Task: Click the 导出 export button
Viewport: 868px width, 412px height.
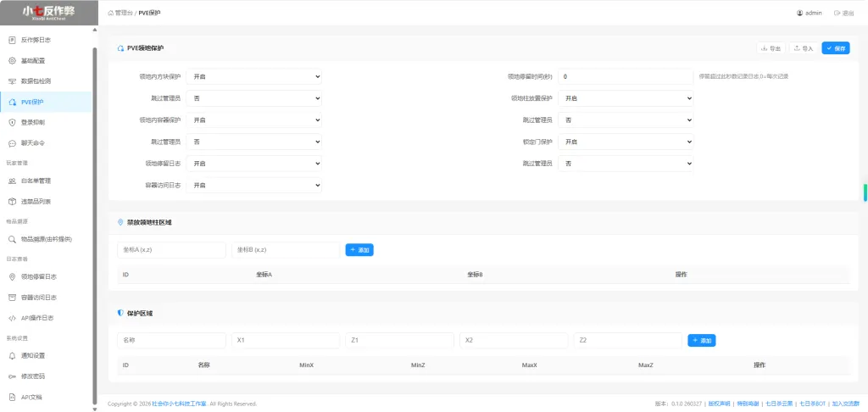Action: pos(771,48)
